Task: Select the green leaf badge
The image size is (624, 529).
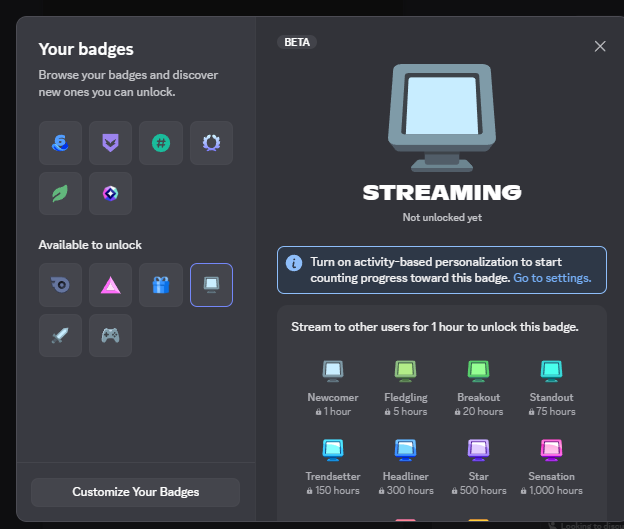Action: tap(60, 193)
